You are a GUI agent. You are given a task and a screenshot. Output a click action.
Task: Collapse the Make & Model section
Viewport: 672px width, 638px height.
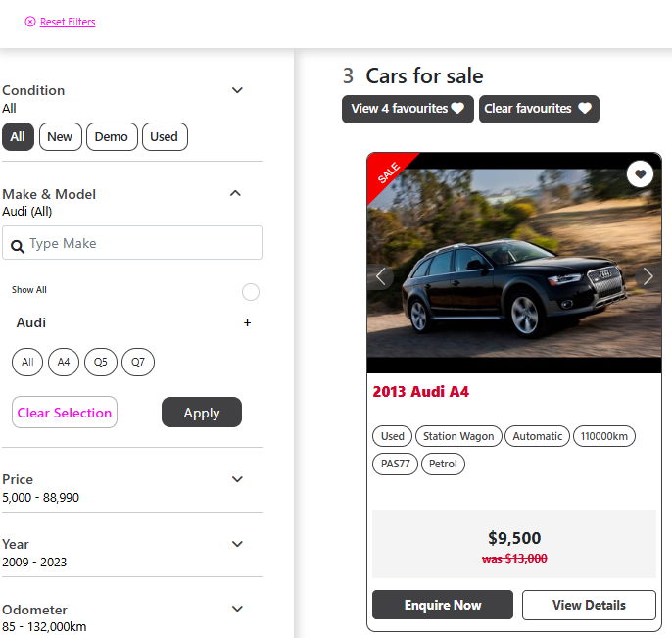point(235,193)
